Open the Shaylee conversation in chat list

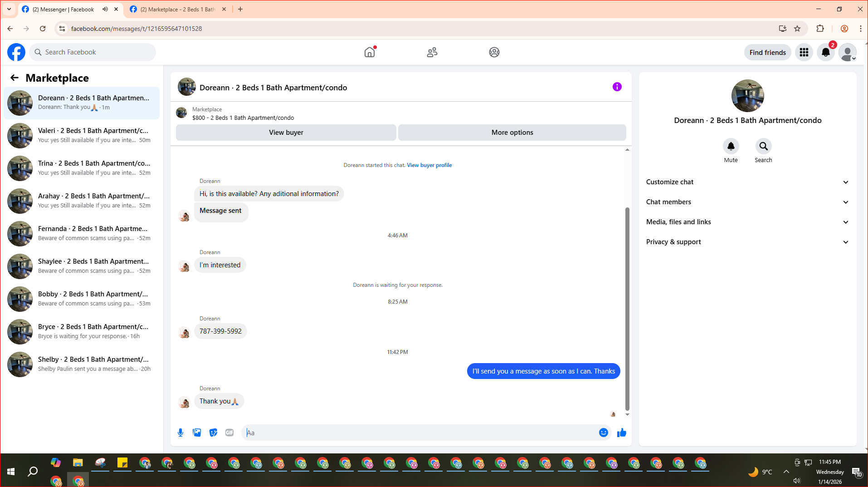82,266
